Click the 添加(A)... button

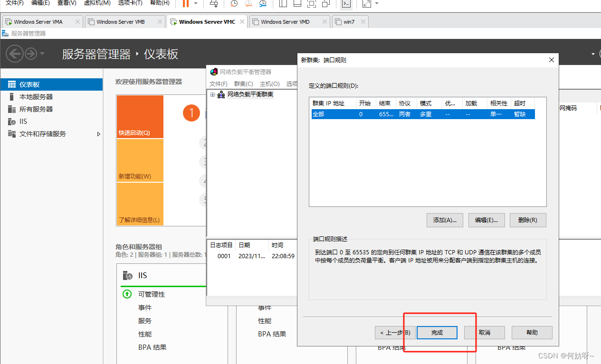[445, 220]
